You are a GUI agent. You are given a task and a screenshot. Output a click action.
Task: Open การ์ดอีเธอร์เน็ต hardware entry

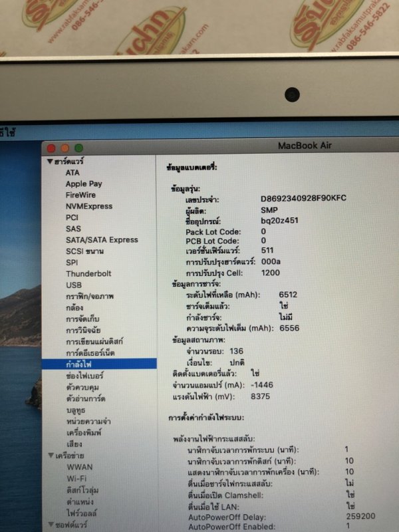[x=90, y=353]
